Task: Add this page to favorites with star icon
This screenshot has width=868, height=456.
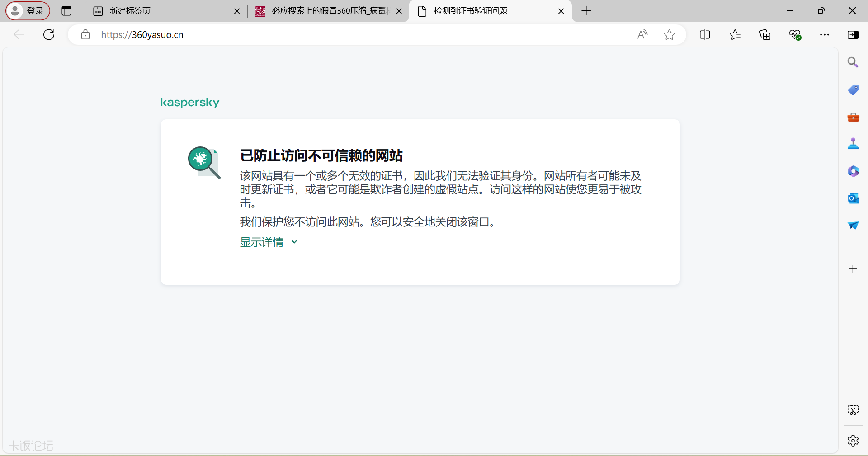Action: (669, 35)
